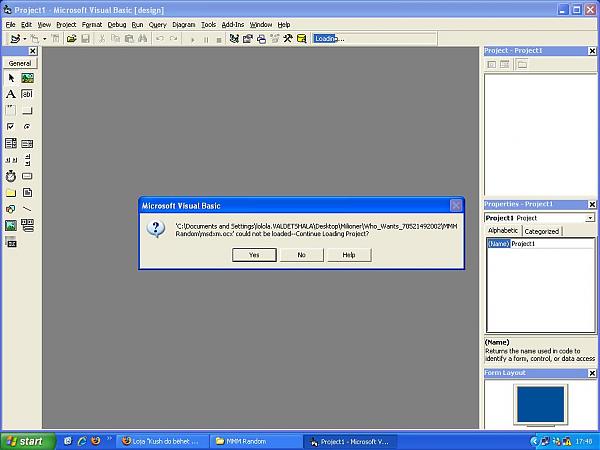Select the Image control tool
This screenshot has width=600, height=450.
(11, 225)
